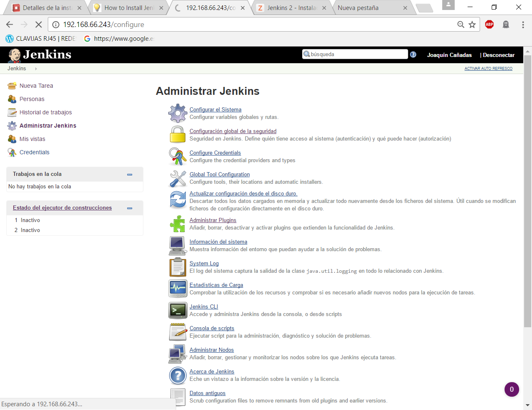The height and width of the screenshot is (410, 532).
Task: Click the Chrome profile user button
Action: [x=448, y=5]
